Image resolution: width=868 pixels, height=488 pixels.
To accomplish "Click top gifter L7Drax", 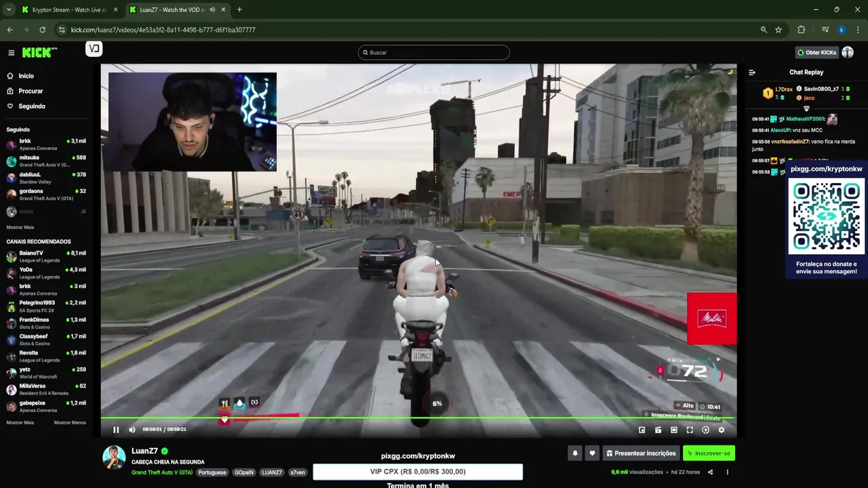I will coord(784,89).
